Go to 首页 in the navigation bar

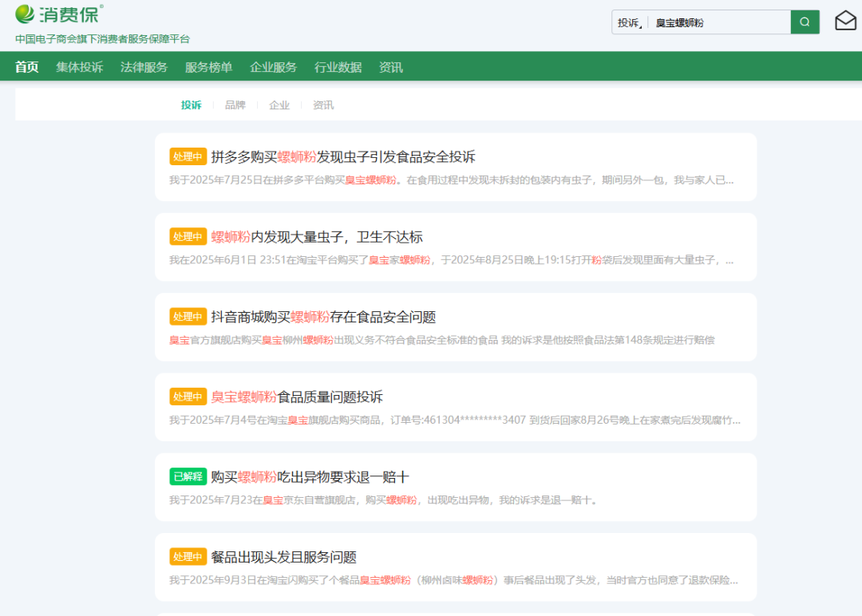coord(26,67)
